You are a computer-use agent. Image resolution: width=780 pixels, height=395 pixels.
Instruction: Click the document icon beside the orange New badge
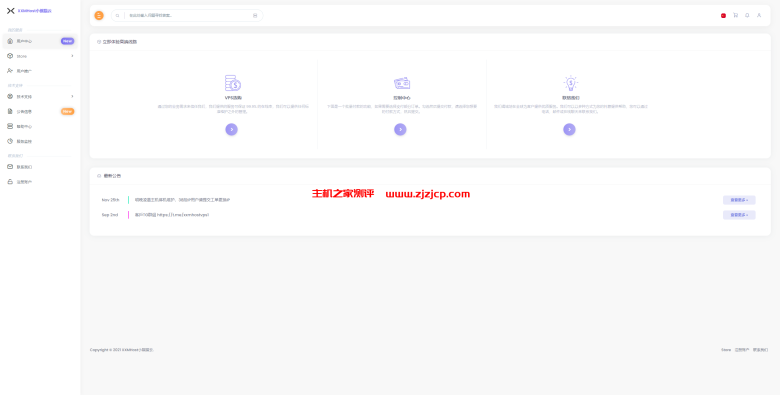tap(10, 111)
